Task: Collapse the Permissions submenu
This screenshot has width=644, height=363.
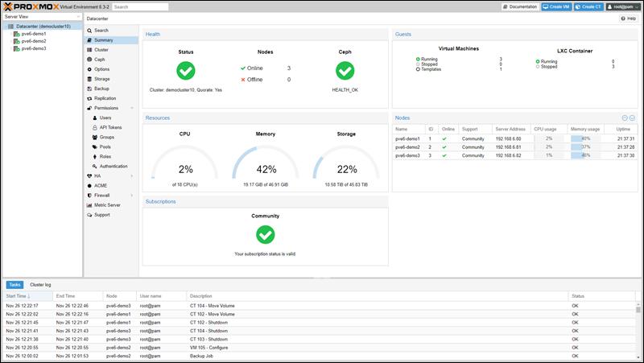Action: click(132, 108)
